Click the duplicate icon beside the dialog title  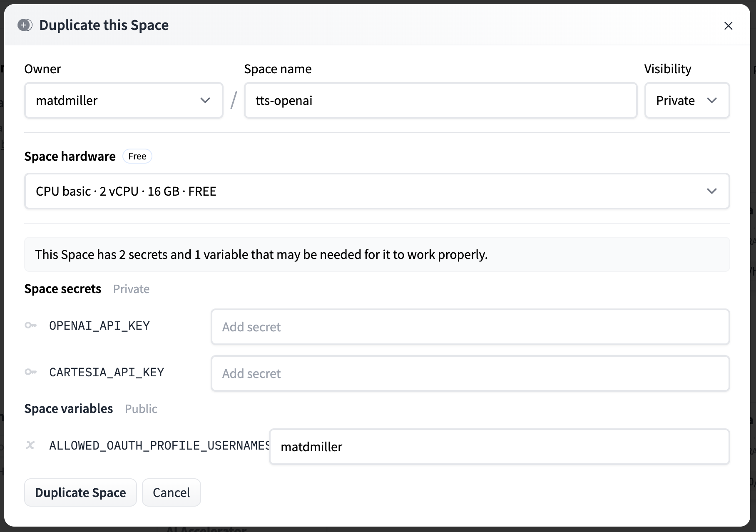(25, 25)
